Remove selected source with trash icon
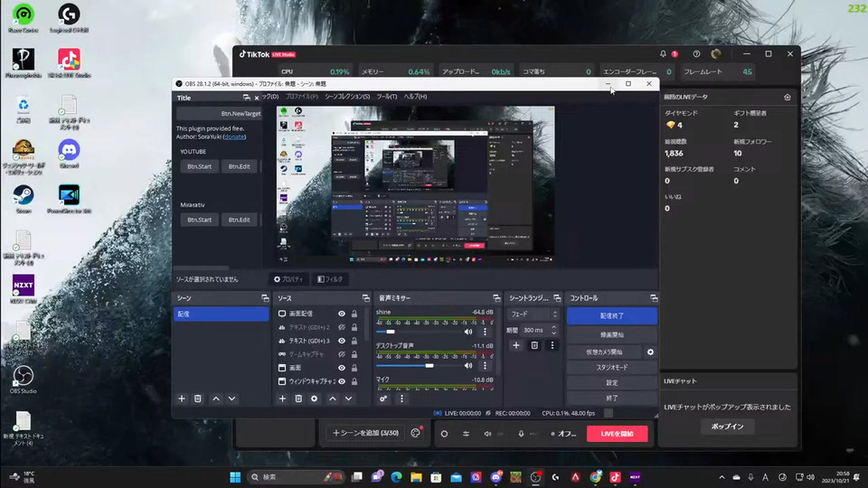The image size is (868, 488). [x=298, y=399]
